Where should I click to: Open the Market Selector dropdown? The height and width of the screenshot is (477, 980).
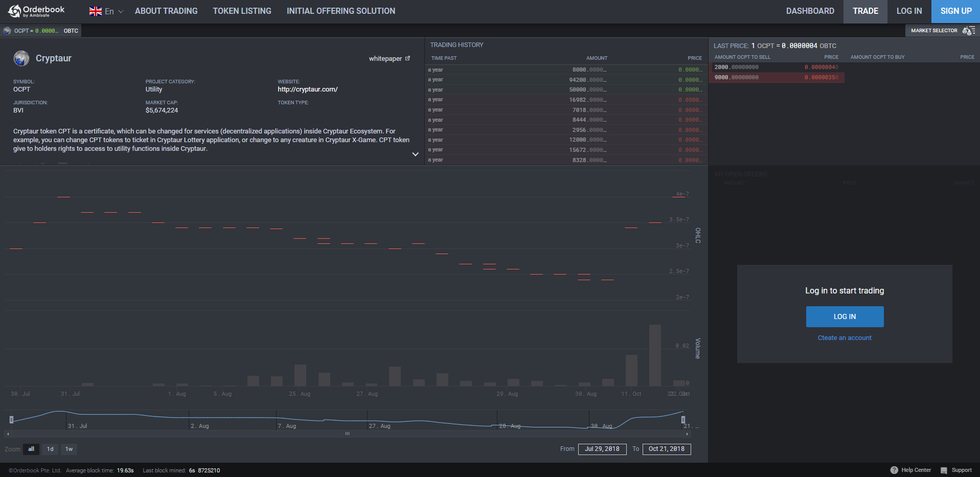[x=933, y=31]
